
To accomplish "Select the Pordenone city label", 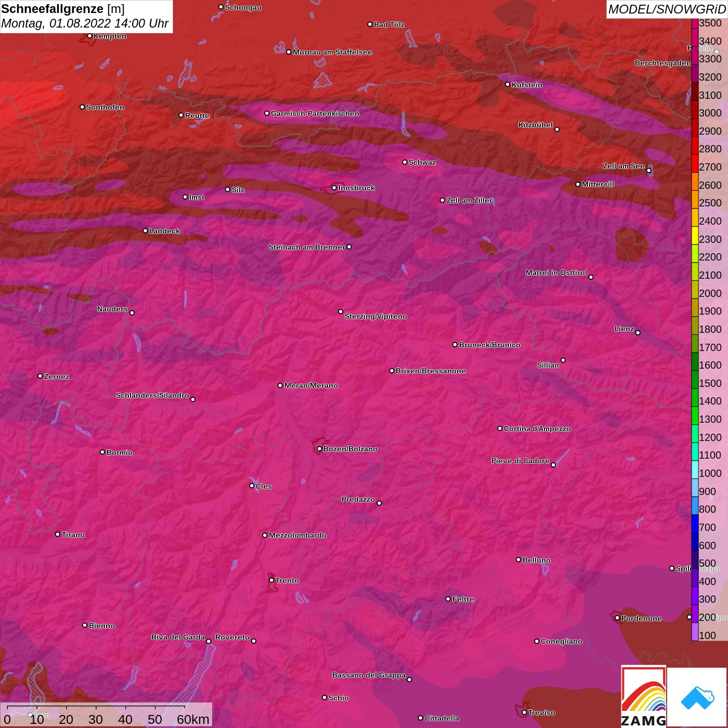I will [642, 618].
